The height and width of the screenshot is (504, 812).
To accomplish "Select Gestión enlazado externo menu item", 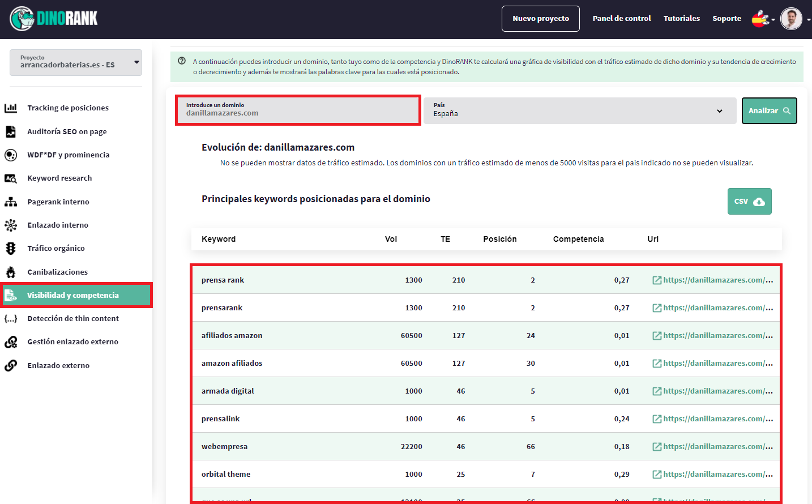I will 73,342.
